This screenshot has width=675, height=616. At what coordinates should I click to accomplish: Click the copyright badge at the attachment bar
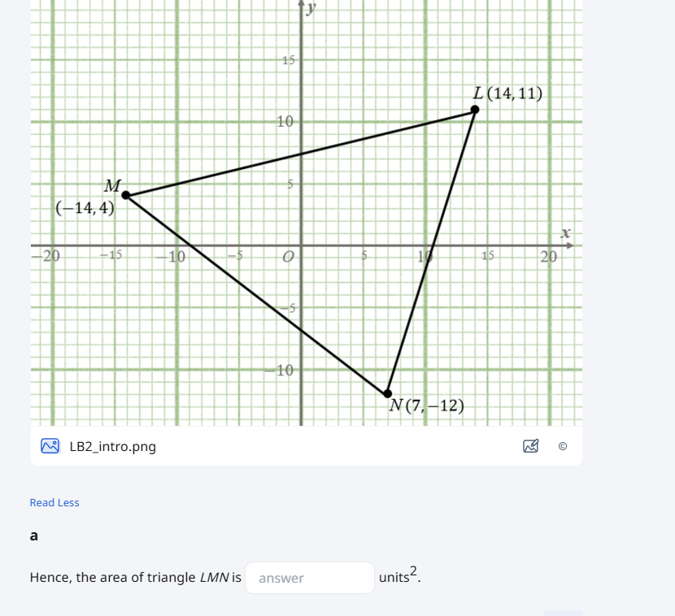click(x=563, y=446)
